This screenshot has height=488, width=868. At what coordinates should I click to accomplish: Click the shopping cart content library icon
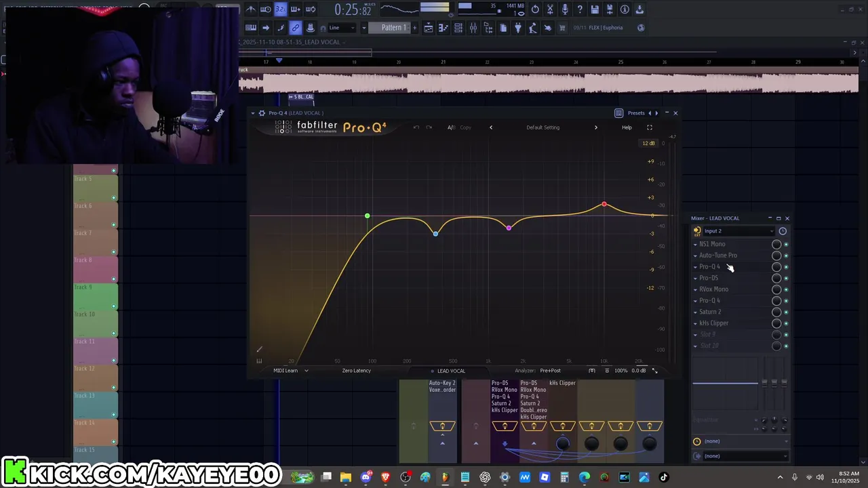pos(561,28)
